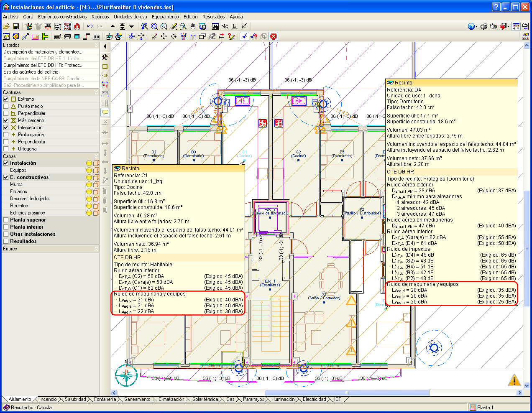The width and height of the screenshot is (532, 413).
Task: Check the Planta superior layer checkbox
Action: pos(6,220)
